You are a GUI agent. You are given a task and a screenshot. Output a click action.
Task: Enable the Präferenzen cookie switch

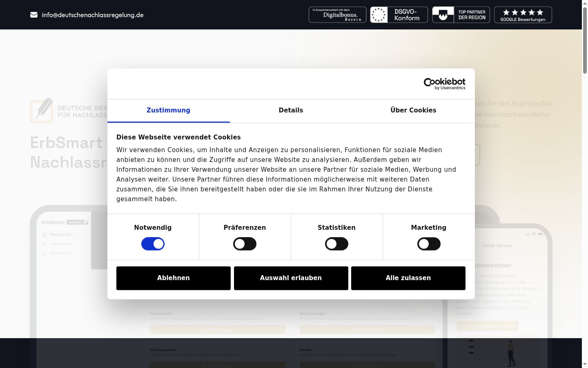pyautogui.click(x=245, y=244)
